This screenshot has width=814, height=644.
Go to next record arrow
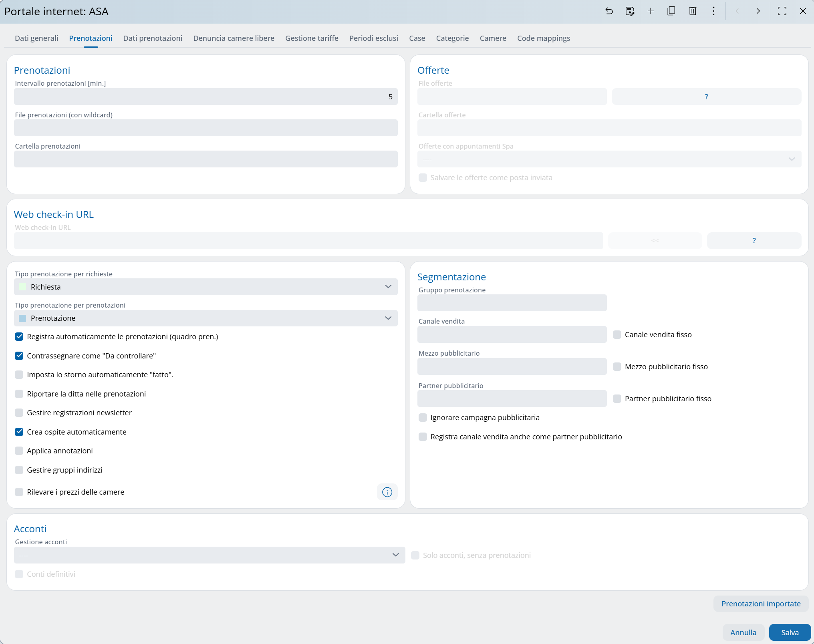(758, 11)
